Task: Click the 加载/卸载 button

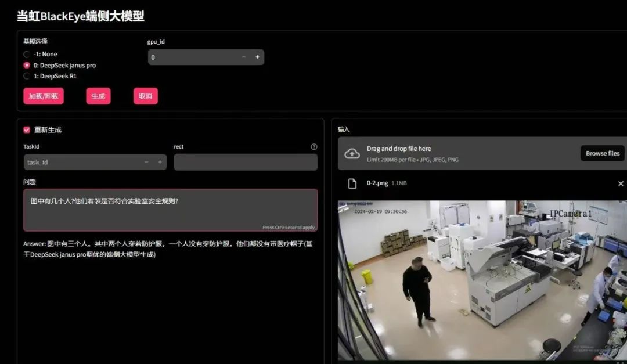Action: (43, 96)
